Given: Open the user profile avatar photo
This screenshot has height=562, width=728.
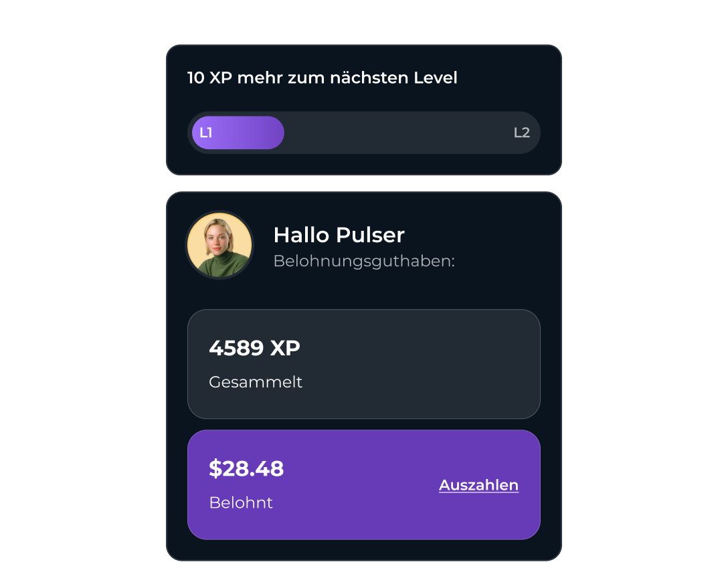Looking at the screenshot, I should pyautogui.click(x=219, y=245).
